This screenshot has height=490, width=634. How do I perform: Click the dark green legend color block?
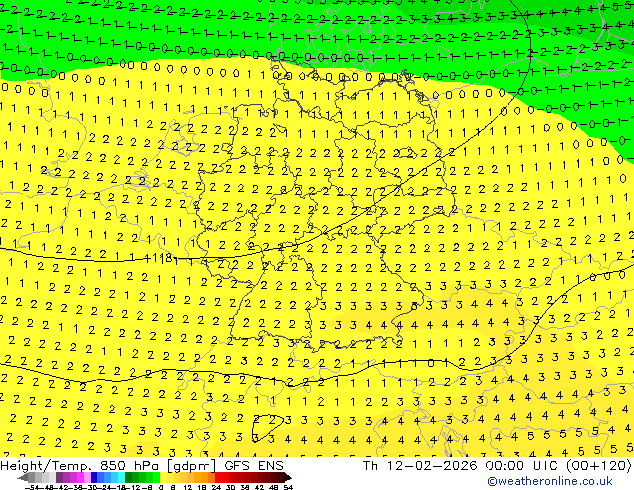(x=129, y=477)
